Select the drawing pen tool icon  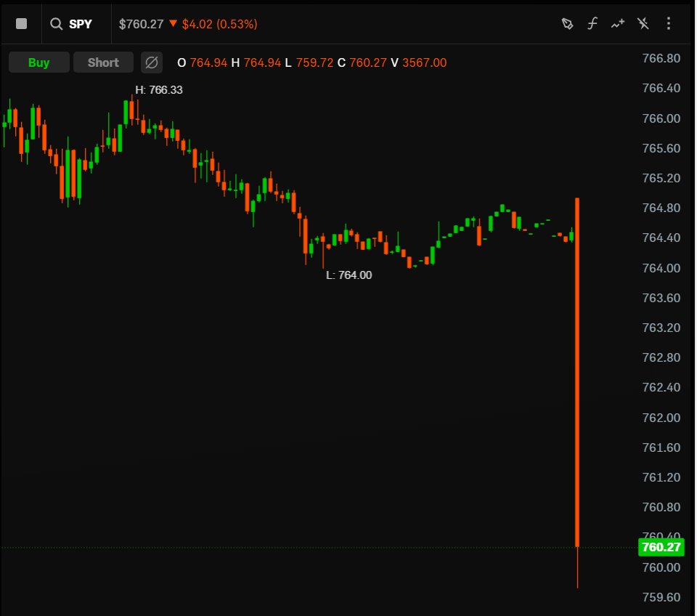click(x=567, y=23)
